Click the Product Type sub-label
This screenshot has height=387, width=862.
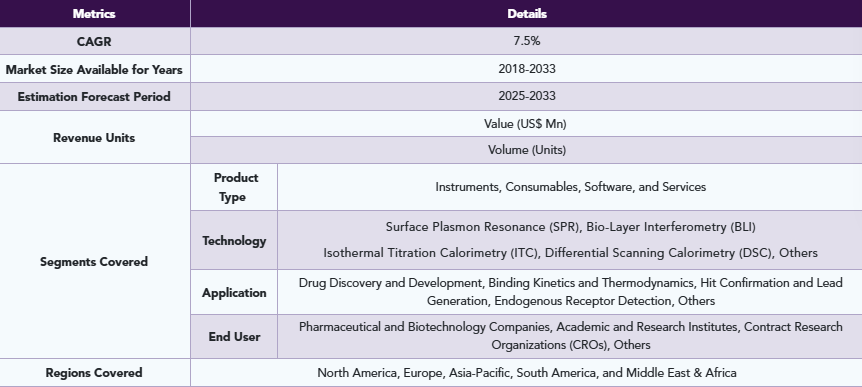[x=235, y=187]
